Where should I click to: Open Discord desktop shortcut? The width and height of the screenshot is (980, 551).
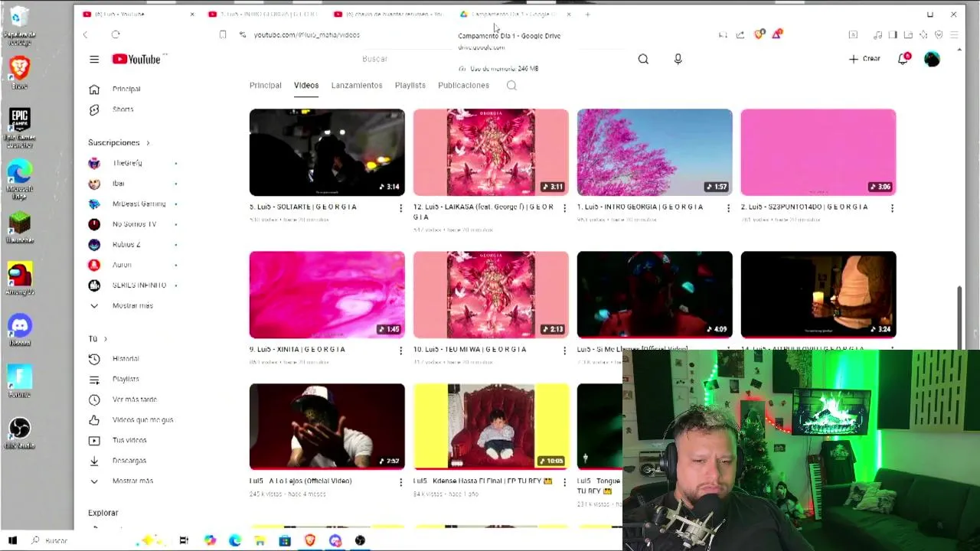click(19, 330)
